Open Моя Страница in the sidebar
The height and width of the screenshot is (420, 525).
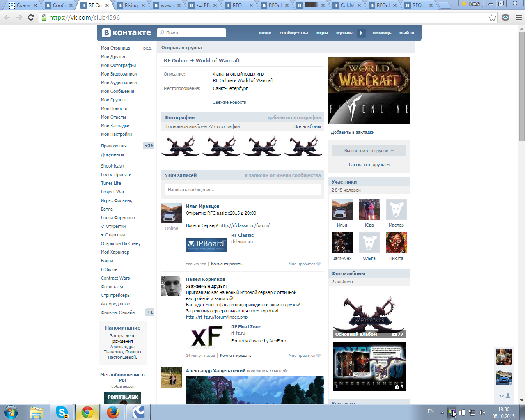pyautogui.click(x=115, y=48)
